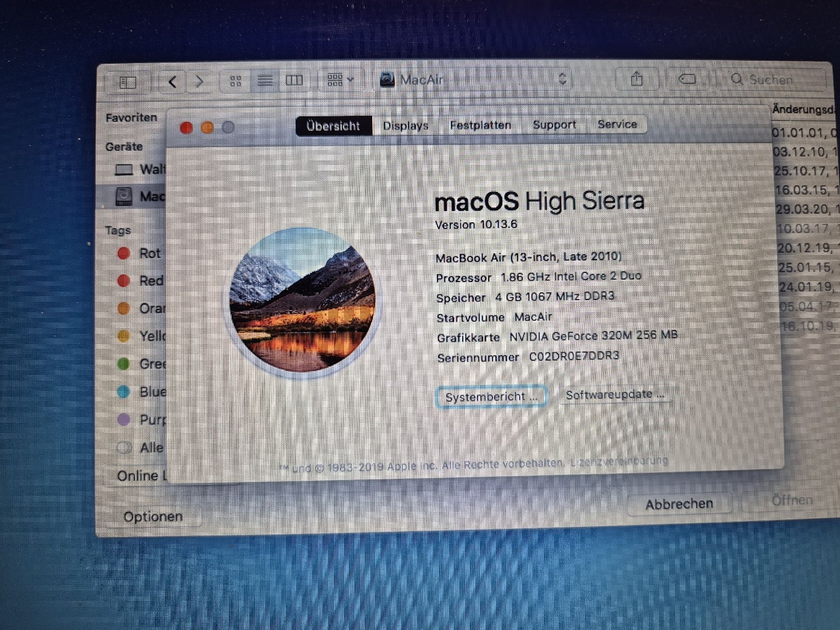Viewport: 840px width, 630px height.
Task: Open the Übersicht tab
Action: pos(334,126)
